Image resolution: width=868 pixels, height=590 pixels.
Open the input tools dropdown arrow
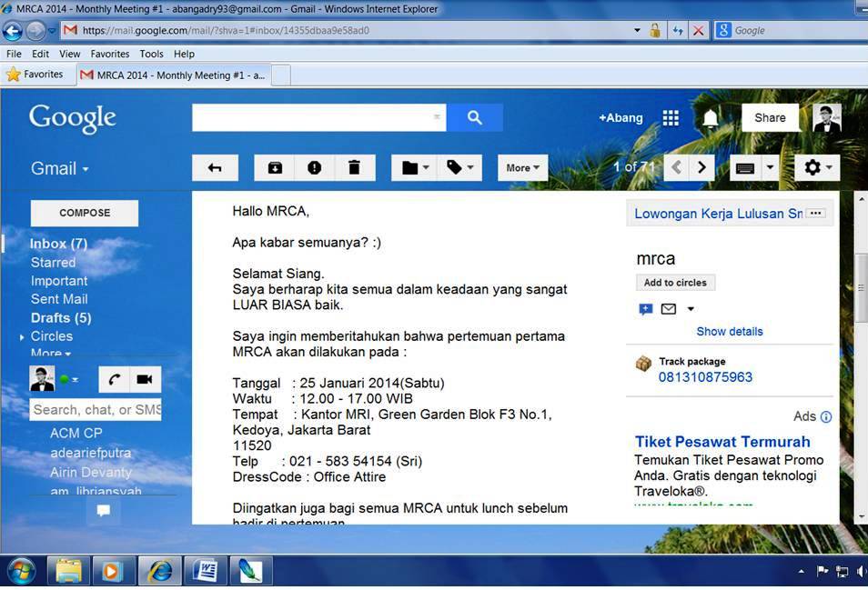770,167
